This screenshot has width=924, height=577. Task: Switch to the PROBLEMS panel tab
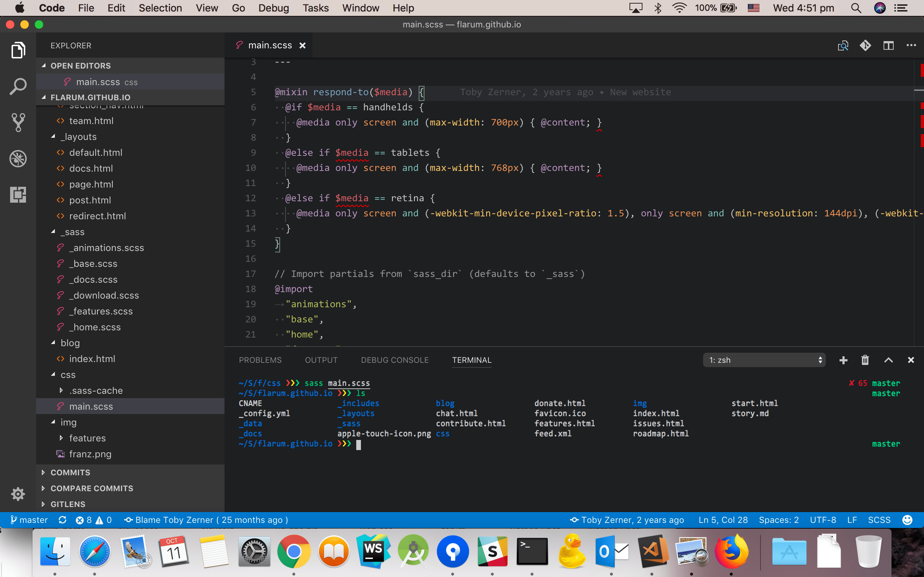[260, 360]
